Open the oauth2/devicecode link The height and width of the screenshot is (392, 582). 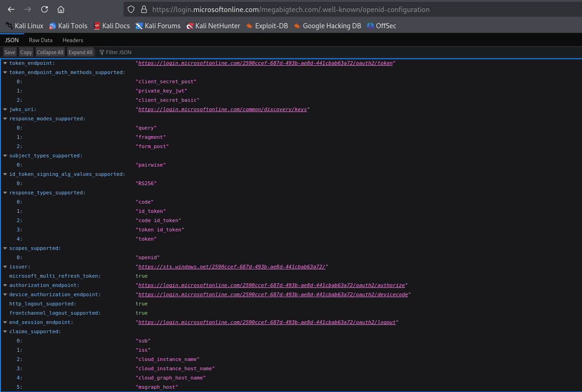pyautogui.click(x=273, y=294)
